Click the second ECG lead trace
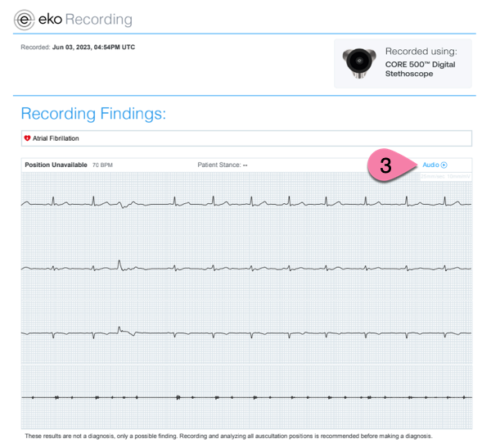 (246, 267)
